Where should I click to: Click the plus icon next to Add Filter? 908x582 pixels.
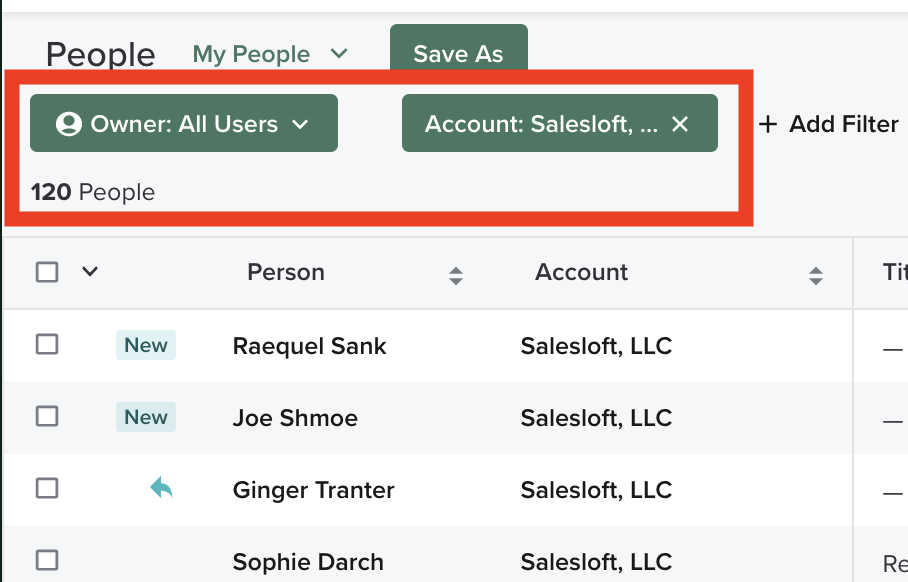click(x=767, y=124)
